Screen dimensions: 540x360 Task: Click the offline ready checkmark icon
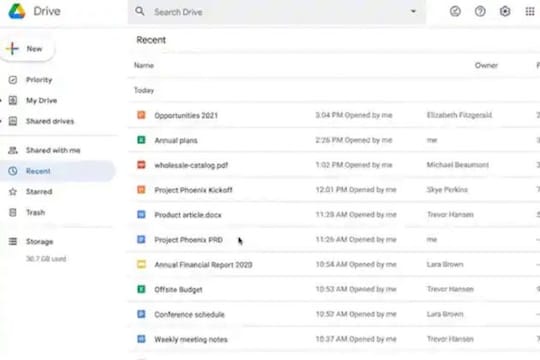click(x=455, y=11)
